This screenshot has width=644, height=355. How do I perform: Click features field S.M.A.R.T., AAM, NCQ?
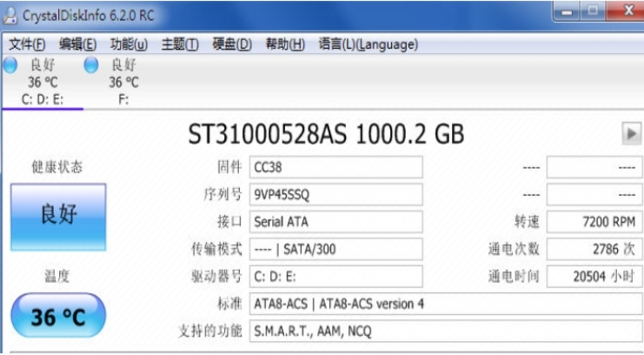446,332
